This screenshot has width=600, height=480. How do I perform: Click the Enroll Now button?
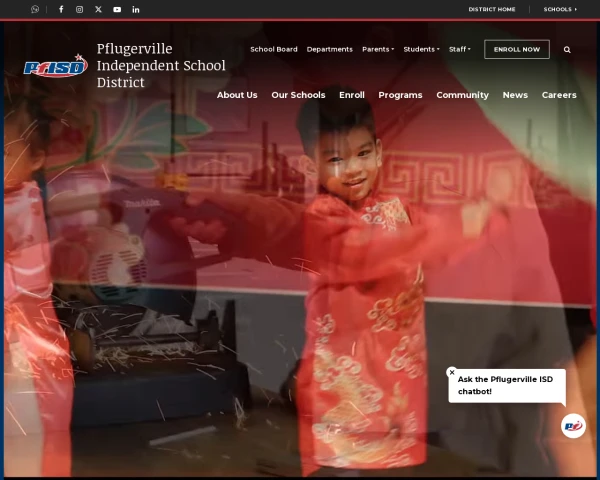517,49
